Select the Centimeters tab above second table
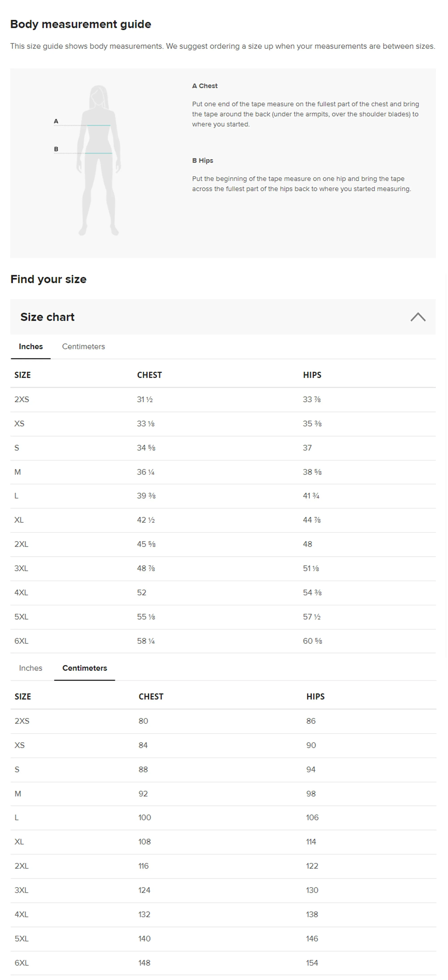 [x=84, y=668]
